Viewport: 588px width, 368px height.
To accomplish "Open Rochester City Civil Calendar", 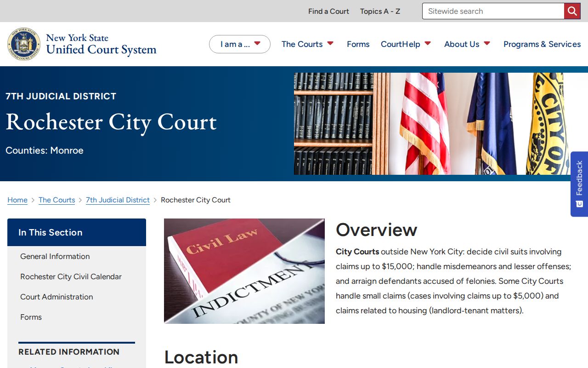I will 71,276.
